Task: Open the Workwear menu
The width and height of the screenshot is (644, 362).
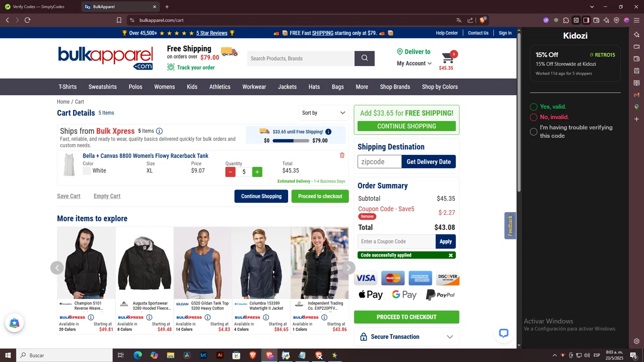Action: click(254, 87)
